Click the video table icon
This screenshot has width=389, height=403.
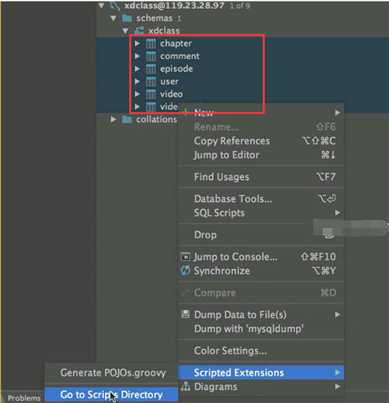click(151, 94)
